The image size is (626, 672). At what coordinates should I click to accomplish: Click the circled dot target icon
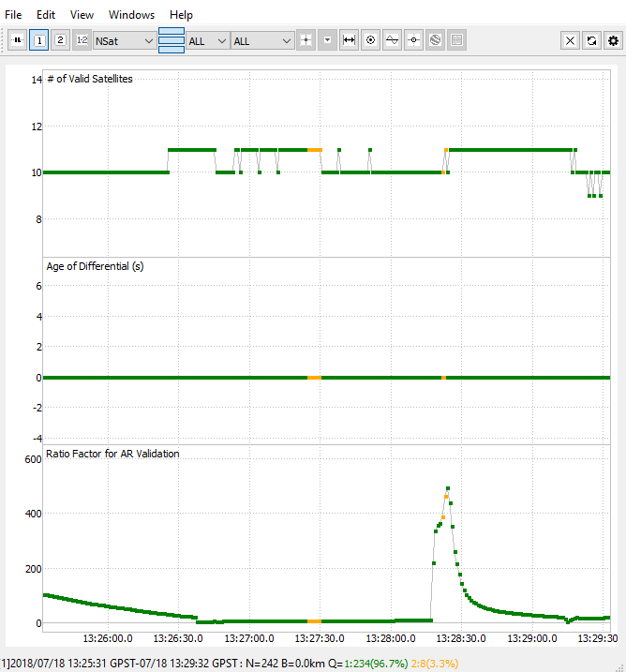[x=370, y=40]
